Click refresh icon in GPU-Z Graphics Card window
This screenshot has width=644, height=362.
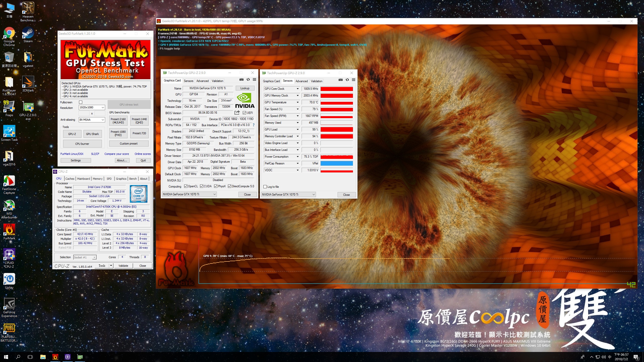coord(248,79)
